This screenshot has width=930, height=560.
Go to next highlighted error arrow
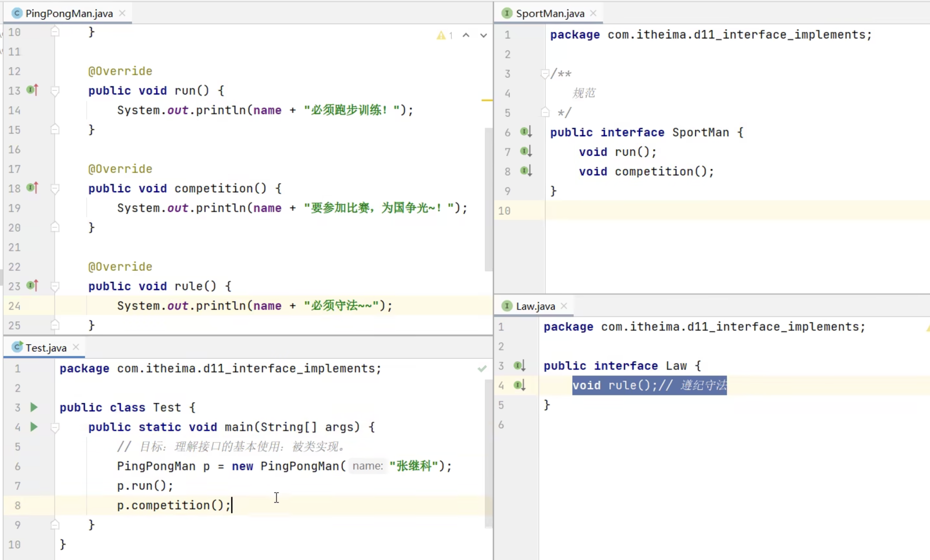[483, 35]
